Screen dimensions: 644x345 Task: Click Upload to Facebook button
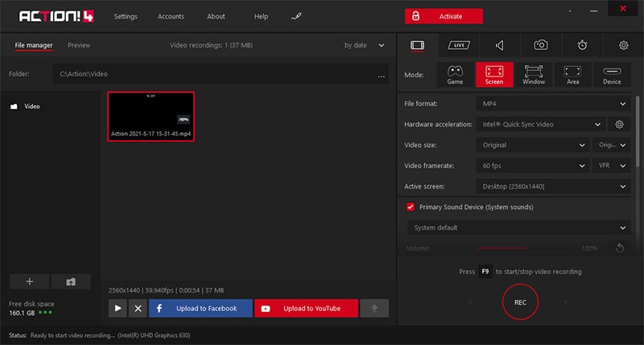click(200, 308)
